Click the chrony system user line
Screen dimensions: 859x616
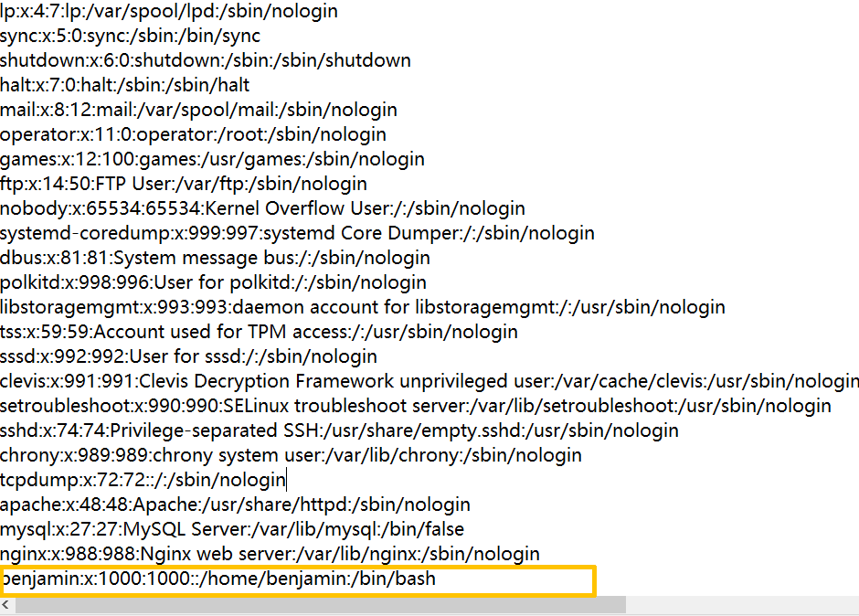tap(291, 455)
